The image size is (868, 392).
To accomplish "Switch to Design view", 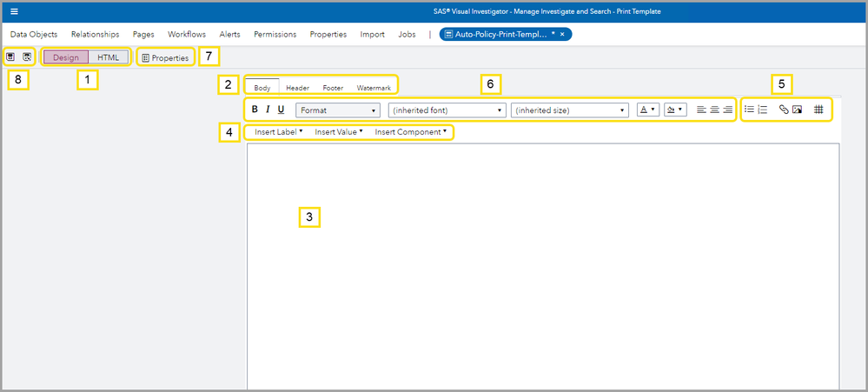I will [x=66, y=57].
